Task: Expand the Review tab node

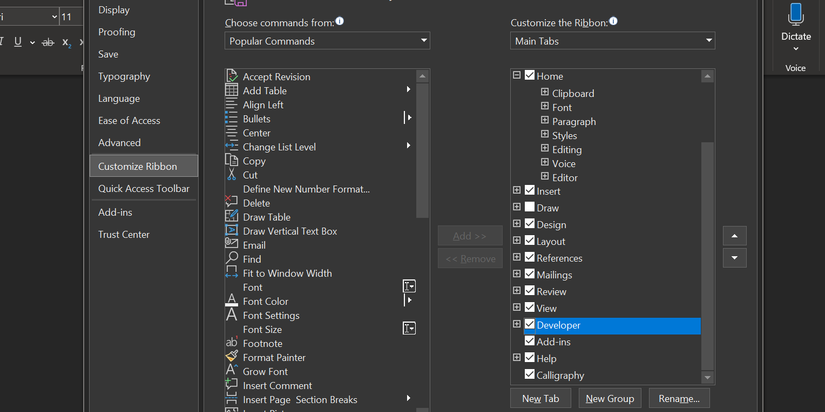Action: pos(517,290)
